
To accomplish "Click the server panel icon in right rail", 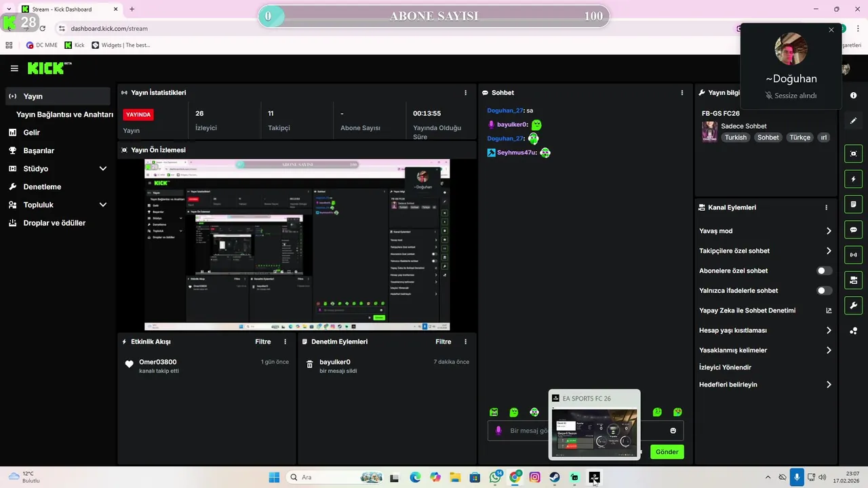I will tap(853, 280).
